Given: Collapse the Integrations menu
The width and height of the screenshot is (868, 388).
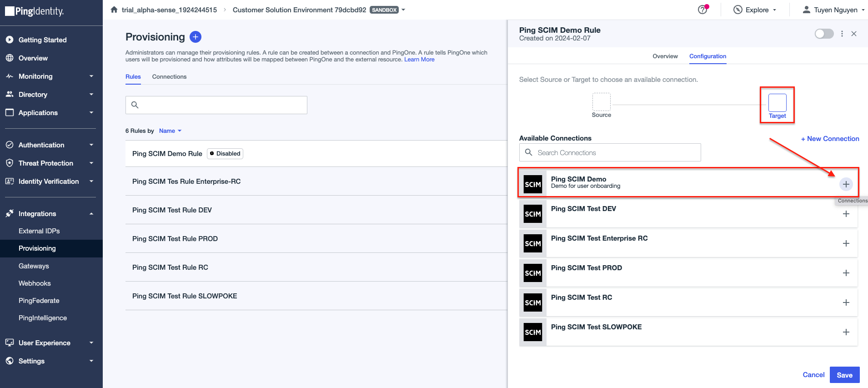Looking at the screenshot, I should coord(91,213).
